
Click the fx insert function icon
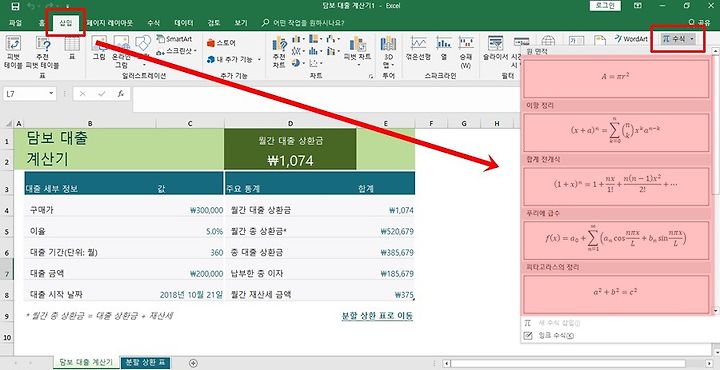tap(120, 94)
